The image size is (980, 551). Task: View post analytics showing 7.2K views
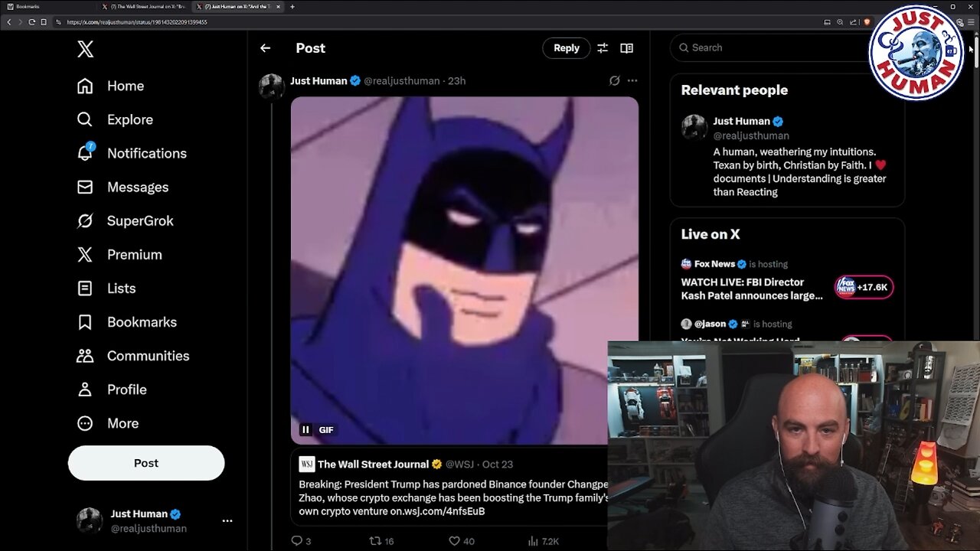544,541
